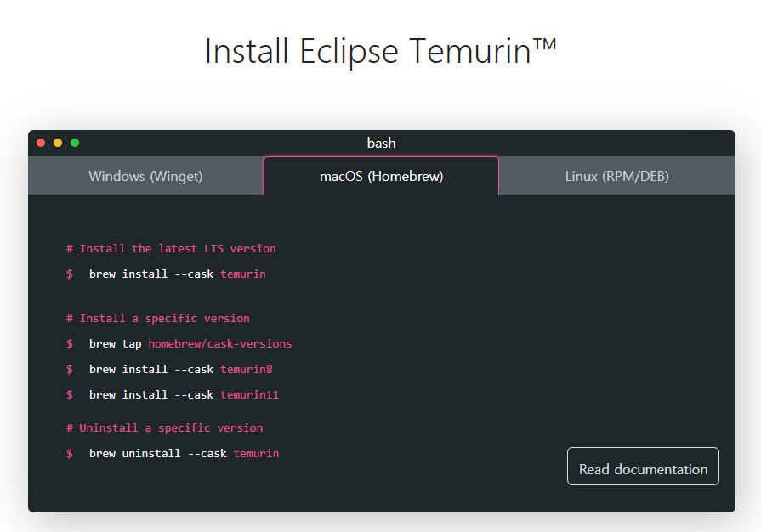Viewport: 761px width, 532px height.
Task: Click the bash title text
Action: tap(382, 143)
